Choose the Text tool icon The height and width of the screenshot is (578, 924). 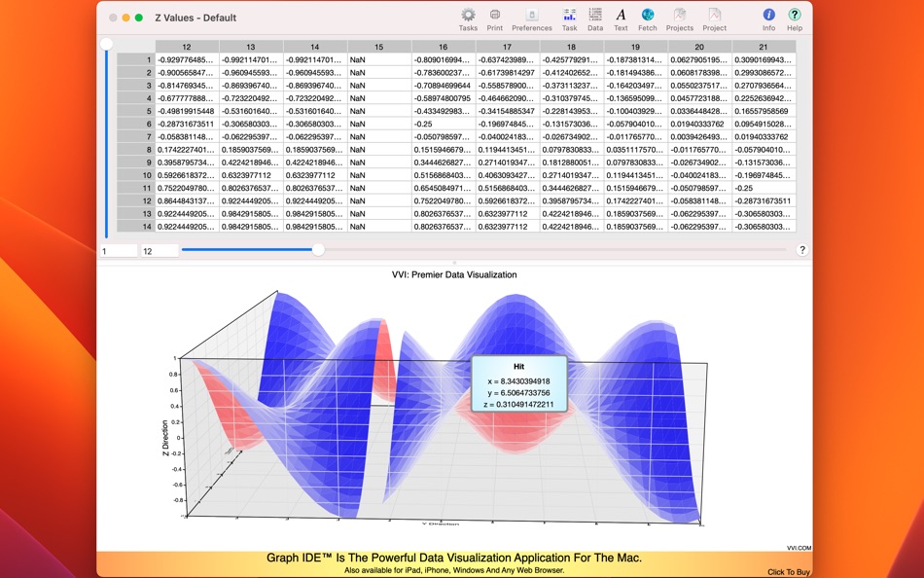pos(621,16)
